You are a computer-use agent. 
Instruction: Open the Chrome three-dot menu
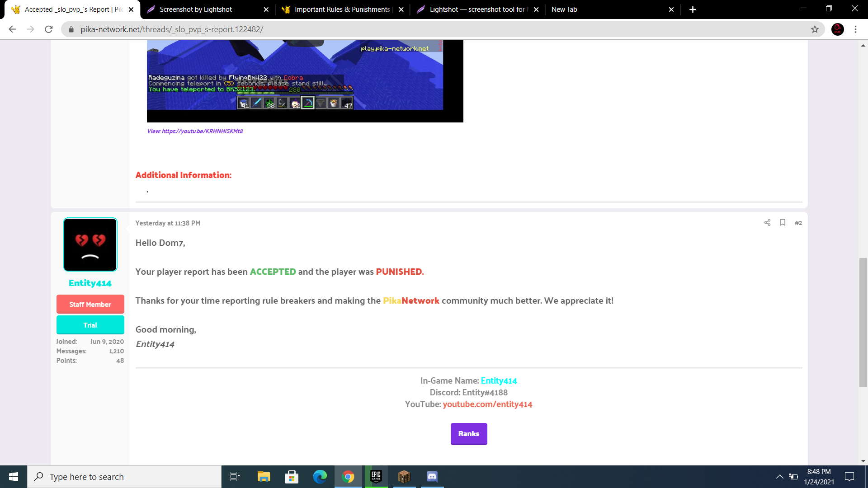855,29
